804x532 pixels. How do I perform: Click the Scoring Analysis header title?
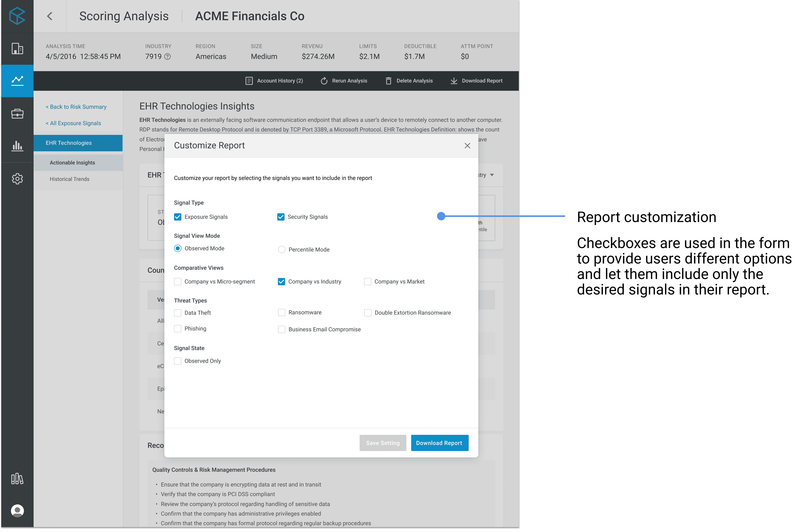124,16
